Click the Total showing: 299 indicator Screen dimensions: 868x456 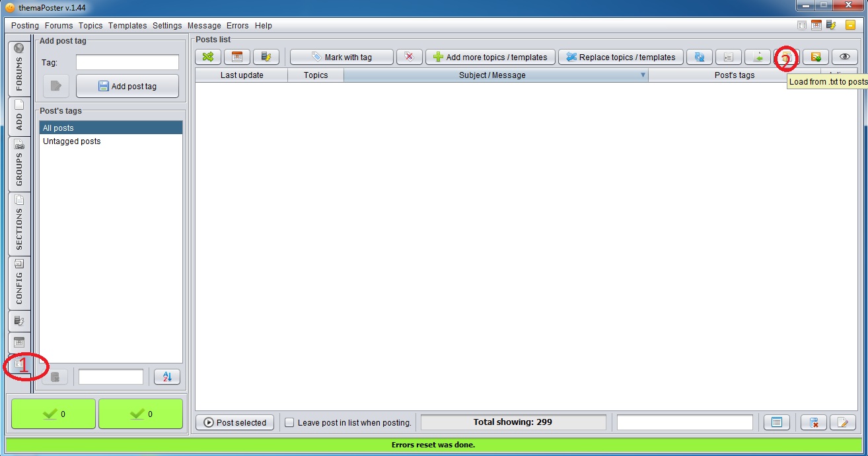[513, 422]
